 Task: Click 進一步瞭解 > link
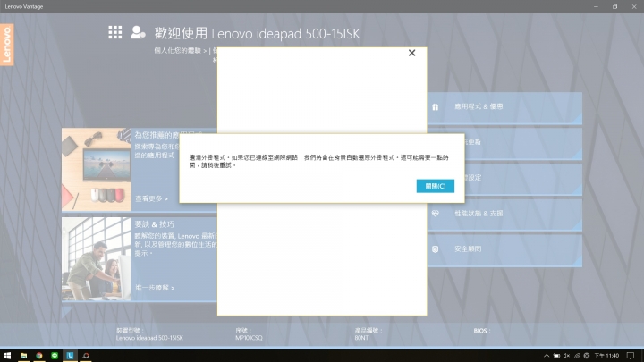click(155, 288)
